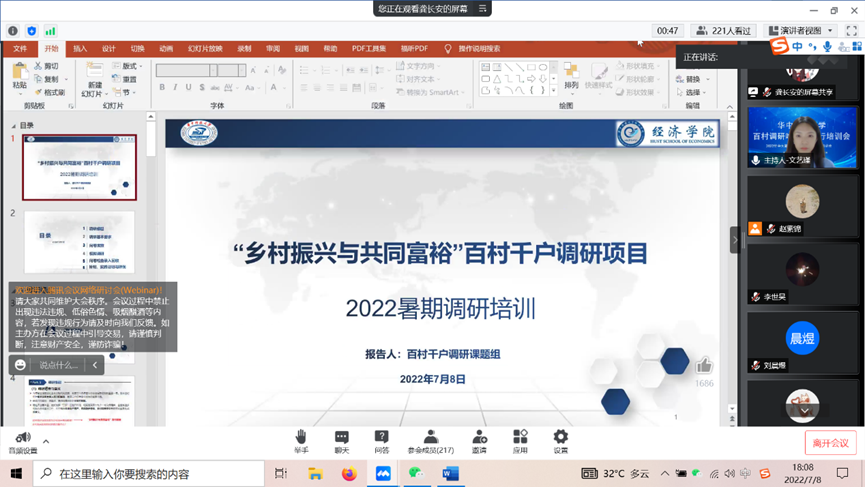The image size is (865, 487).
Task: Click the thumbs-up like button
Action: 704,366
